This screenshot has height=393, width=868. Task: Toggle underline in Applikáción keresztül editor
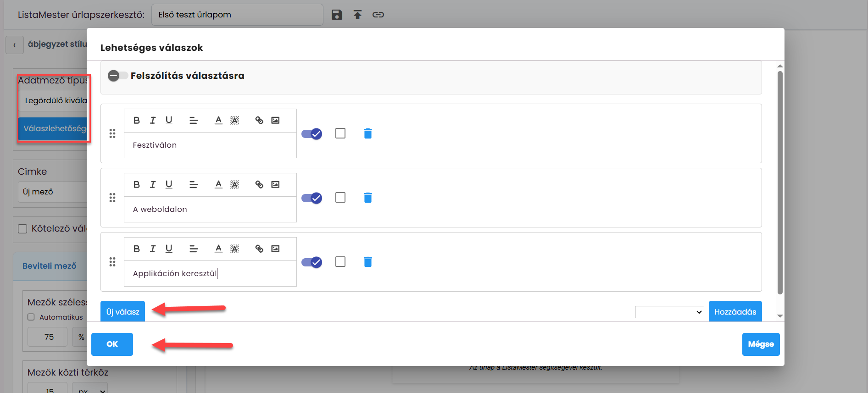(169, 249)
